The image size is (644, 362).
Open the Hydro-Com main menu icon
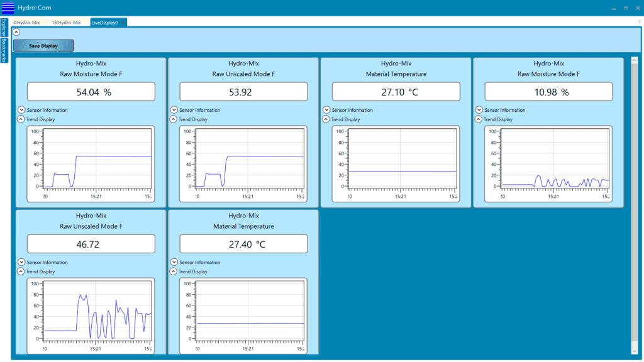pos(8,8)
